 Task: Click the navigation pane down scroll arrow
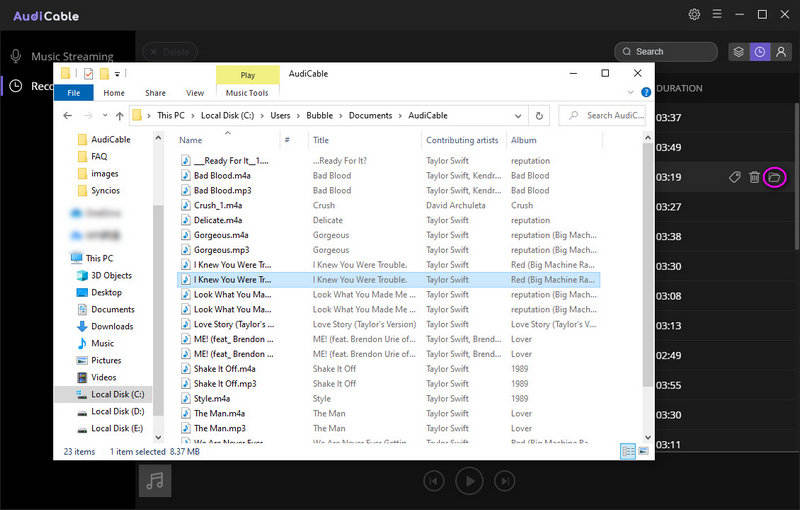pos(158,437)
